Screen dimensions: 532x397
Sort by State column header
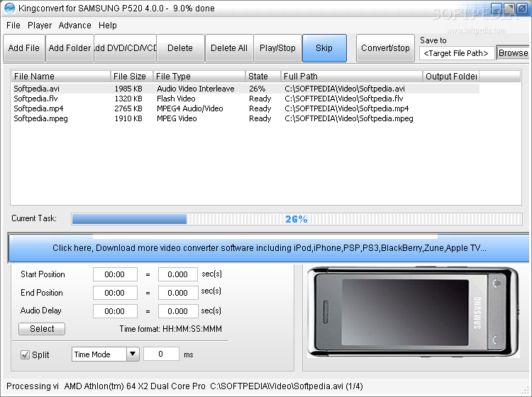[263, 77]
